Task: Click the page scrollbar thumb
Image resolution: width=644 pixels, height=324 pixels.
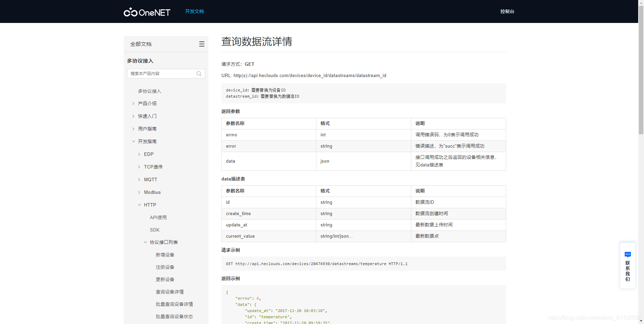Action: pyautogui.click(x=641, y=70)
